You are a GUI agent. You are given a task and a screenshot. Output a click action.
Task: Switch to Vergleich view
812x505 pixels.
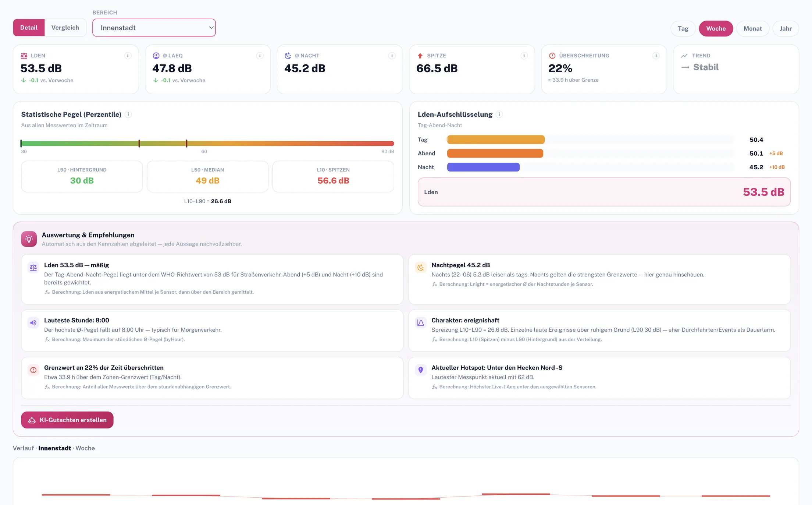click(x=65, y=28)
